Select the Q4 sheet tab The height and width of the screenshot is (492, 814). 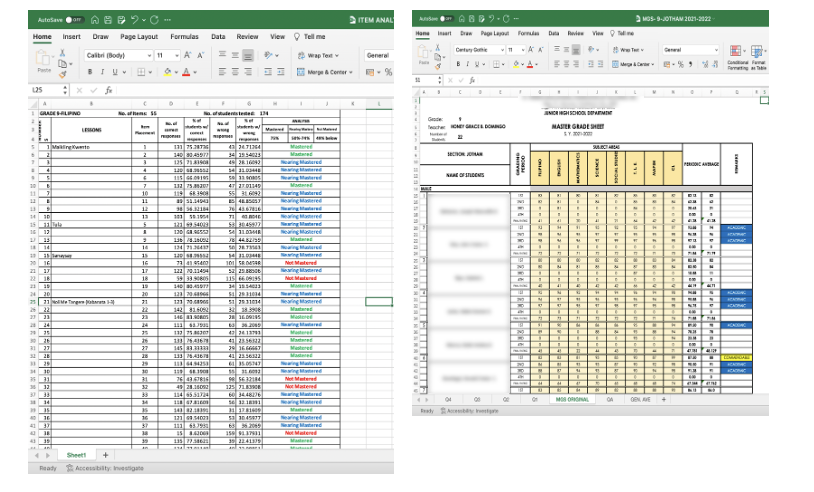[x=449, y=400]
